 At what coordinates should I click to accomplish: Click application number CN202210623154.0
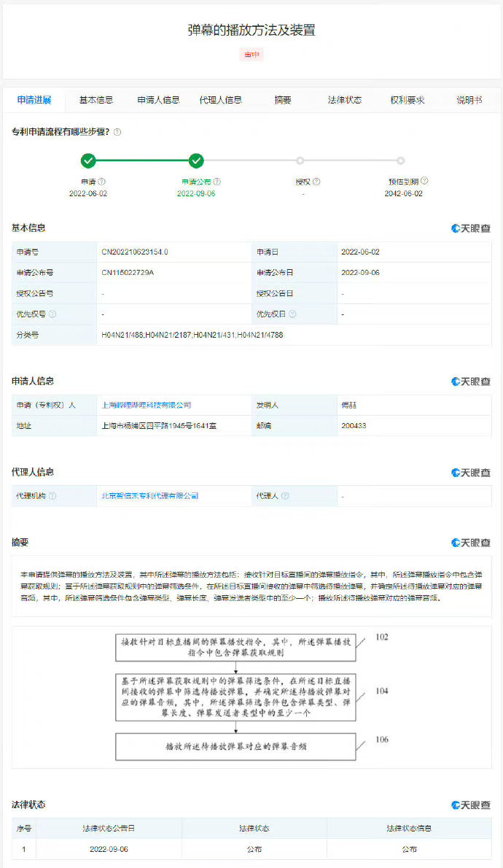(134, 252)
